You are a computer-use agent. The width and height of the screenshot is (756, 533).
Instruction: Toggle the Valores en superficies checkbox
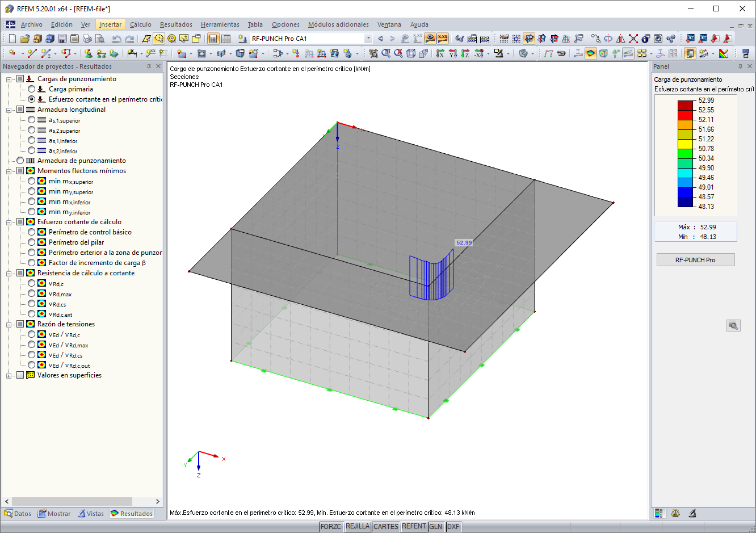[20, 375]
